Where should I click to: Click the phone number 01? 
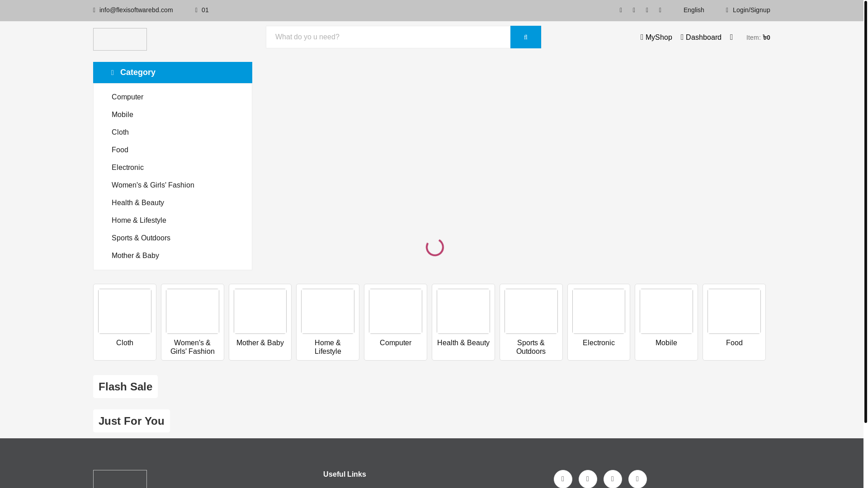pyautogui.click(x=205, y=10)
